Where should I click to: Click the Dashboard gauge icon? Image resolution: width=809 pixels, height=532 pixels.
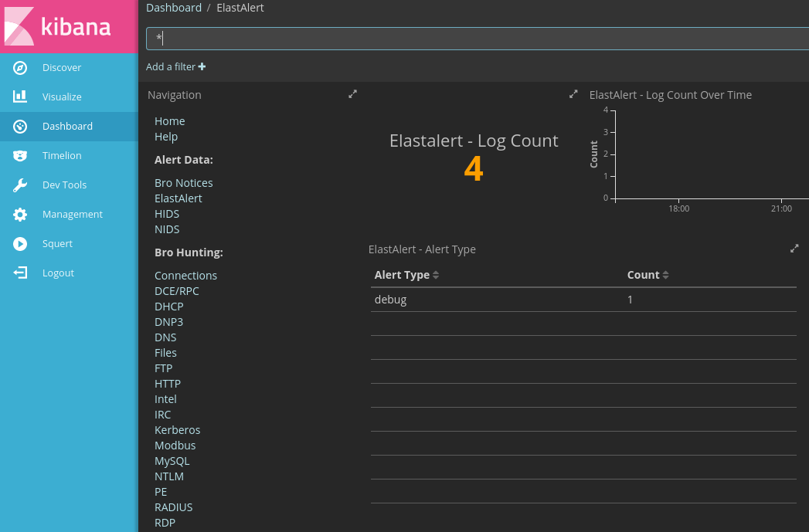[20, 127]
